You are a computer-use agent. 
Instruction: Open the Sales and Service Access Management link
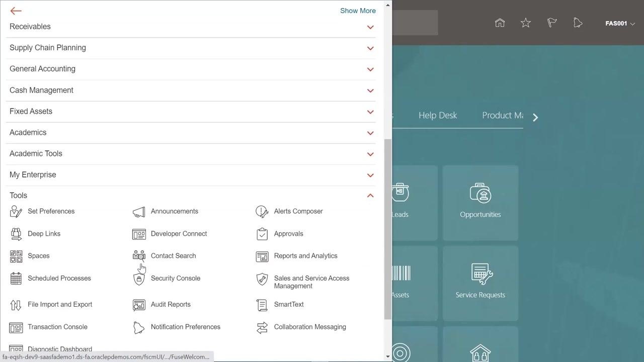click(311, 282)
